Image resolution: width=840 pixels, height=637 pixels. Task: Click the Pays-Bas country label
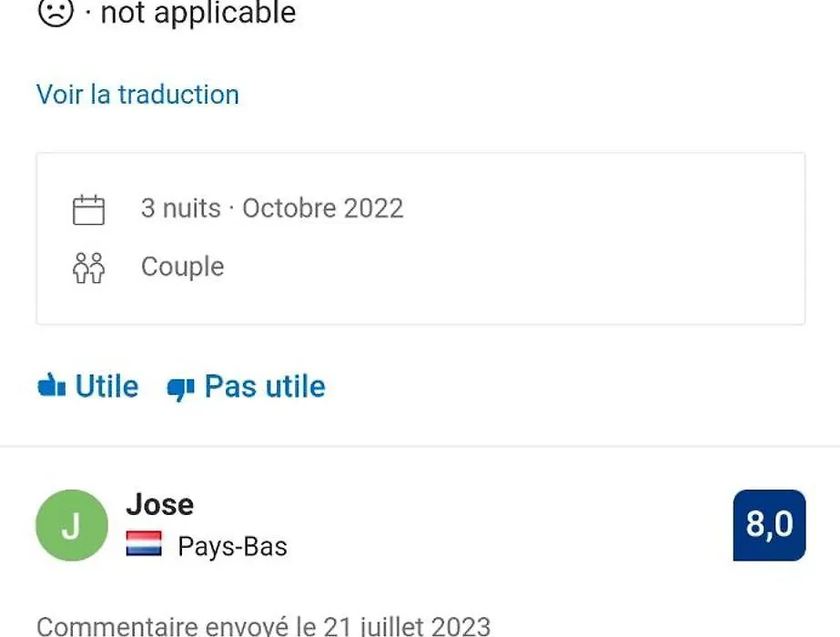(232, 547)
